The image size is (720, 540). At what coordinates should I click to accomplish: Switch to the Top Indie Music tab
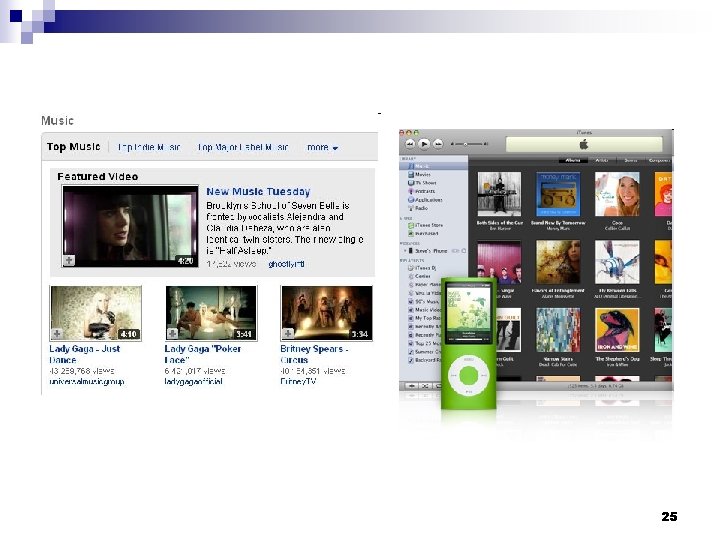click(x=149, y=147)
